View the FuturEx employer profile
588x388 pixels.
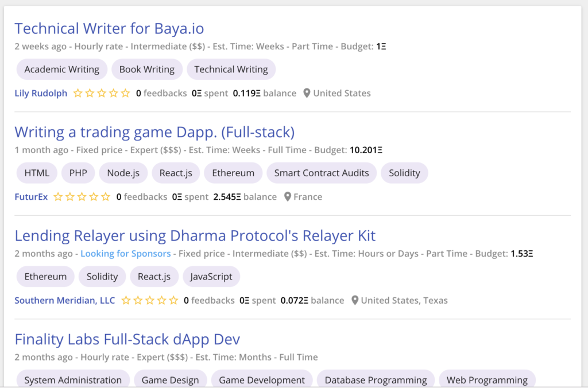pyautogui.click(x=31, y=197)
